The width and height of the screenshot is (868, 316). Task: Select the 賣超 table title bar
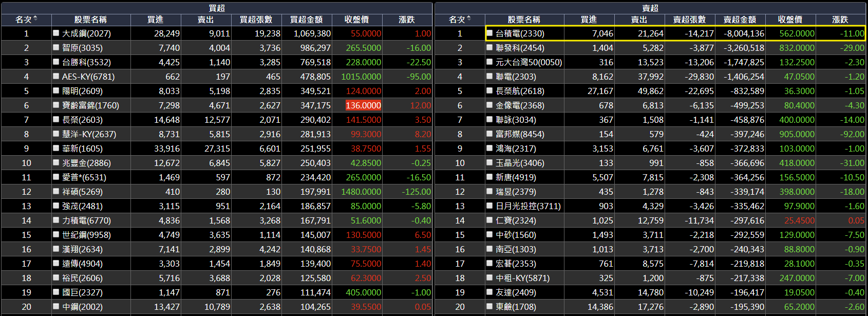[x=650, y=8]
